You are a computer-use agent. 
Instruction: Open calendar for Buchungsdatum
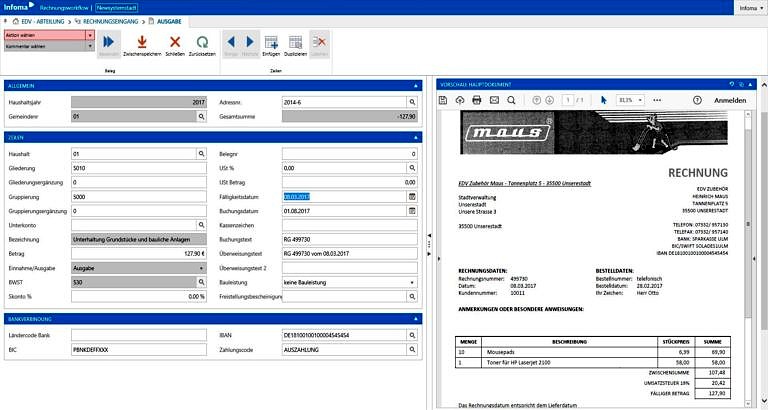tap(412, 211)
